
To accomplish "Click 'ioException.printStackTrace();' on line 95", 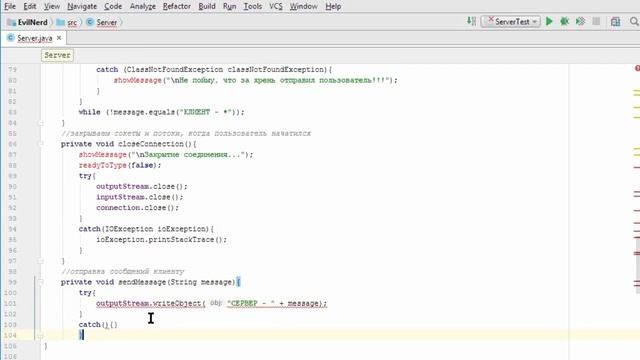I will 161,240.
